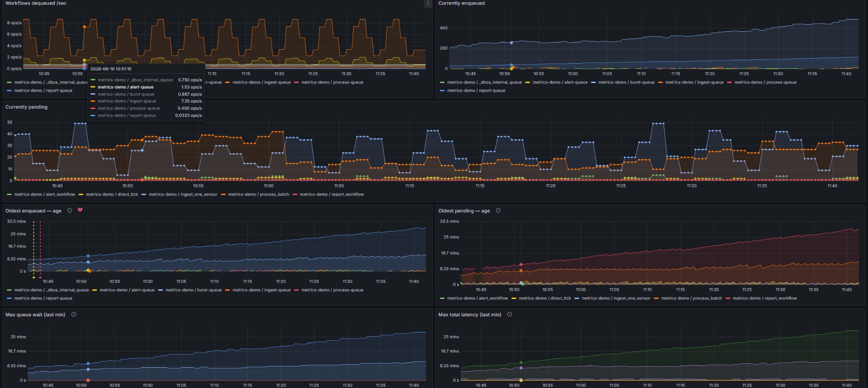This screenshot has height=388, width=868.
Task: Toggle ingest_one_sensor series in Oldest pending legend
Action: click(616, 299)
